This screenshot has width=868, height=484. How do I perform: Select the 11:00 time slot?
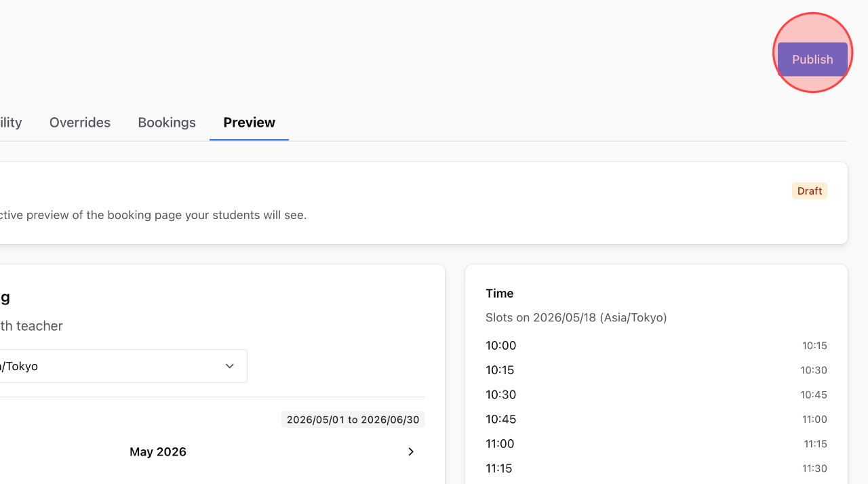pos(656,444)
